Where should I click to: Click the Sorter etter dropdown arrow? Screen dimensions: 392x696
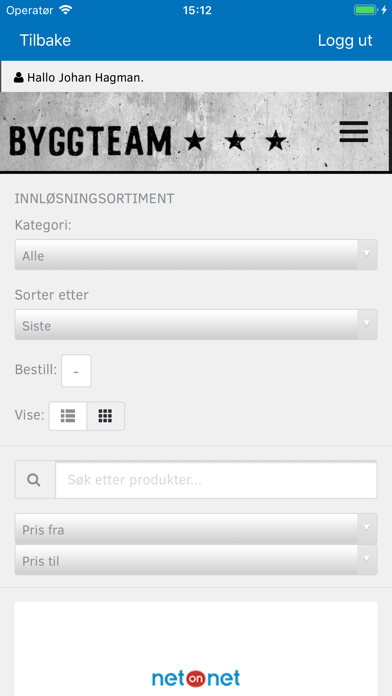367,324
